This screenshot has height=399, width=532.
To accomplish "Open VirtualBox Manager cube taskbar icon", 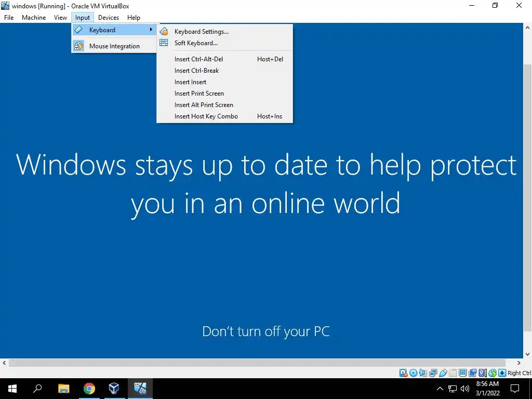I will 114,389.
